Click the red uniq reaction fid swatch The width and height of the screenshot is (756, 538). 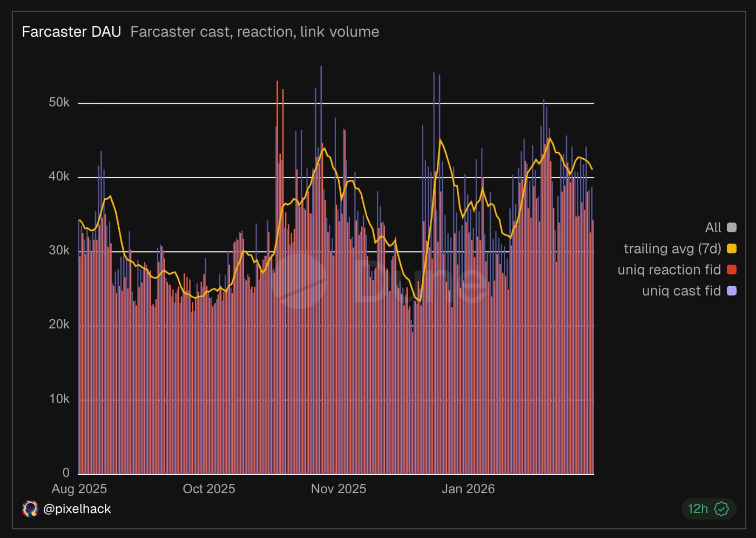coord(732,270)
